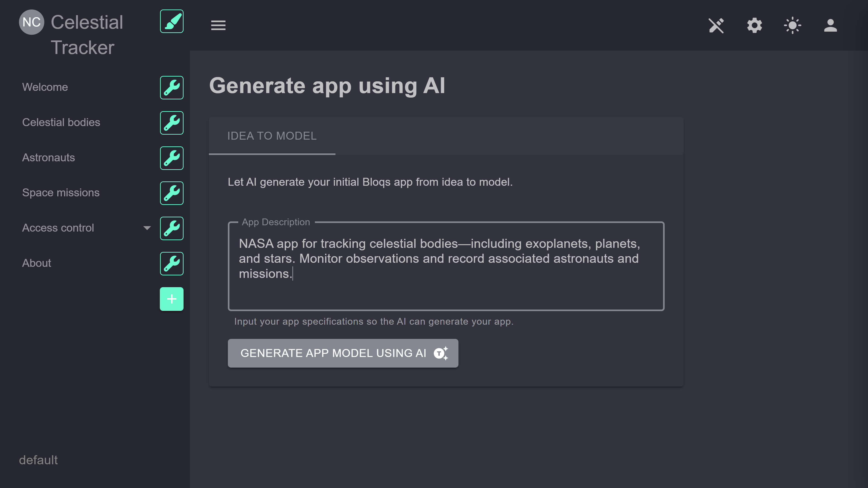The height and width of the screenshot is (488, 868).
Task: Open wrench dropdown for Access control
Action: click(x=172, y=228)
